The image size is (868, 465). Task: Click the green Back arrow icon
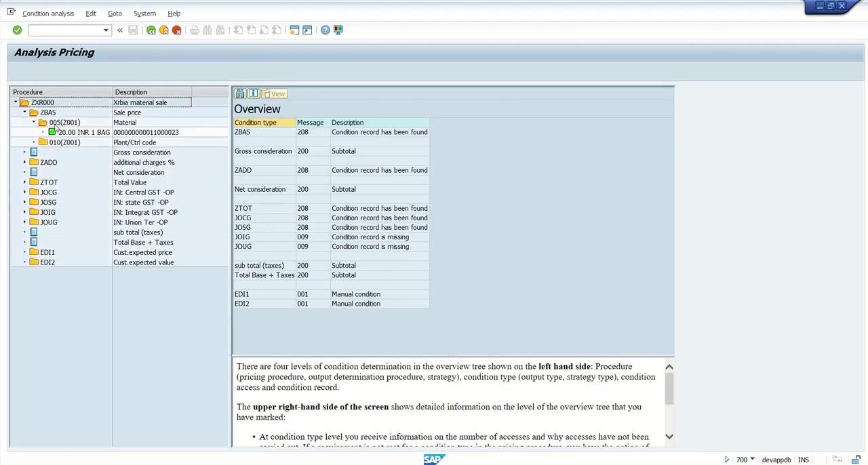tap(151, 30)
